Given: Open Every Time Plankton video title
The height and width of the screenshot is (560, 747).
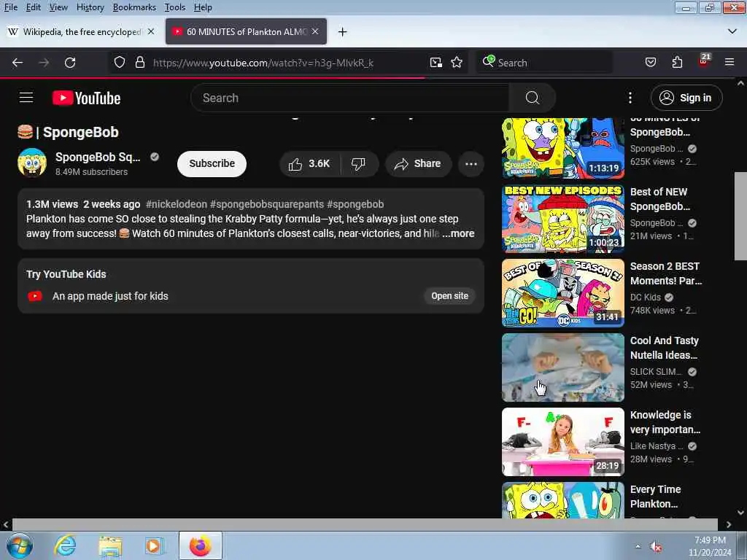Looking at the screenshot, I should click(x=655, y=497).
